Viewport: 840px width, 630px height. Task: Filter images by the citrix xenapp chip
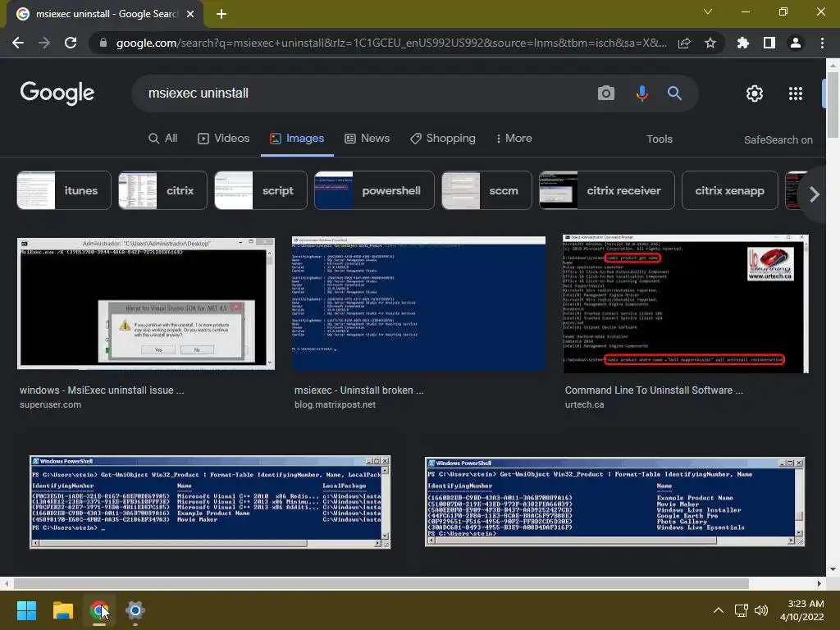click(x=729, y=190)
